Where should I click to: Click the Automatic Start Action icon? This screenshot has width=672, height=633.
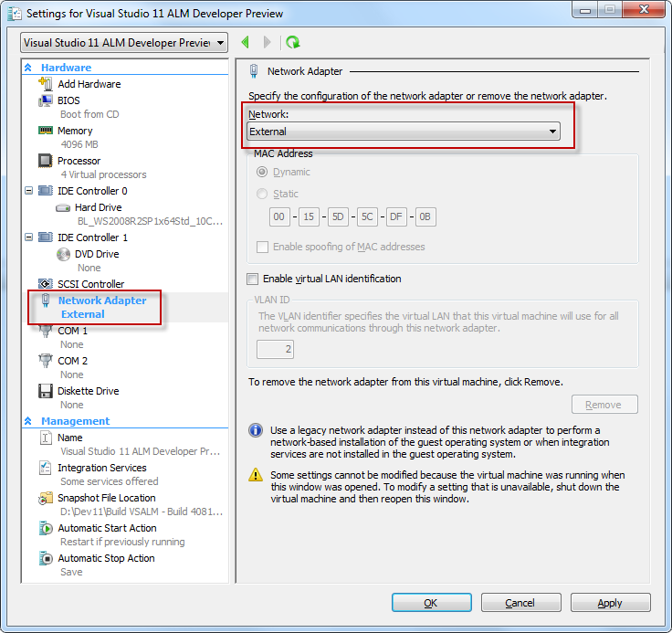click(x=46, y=528)
